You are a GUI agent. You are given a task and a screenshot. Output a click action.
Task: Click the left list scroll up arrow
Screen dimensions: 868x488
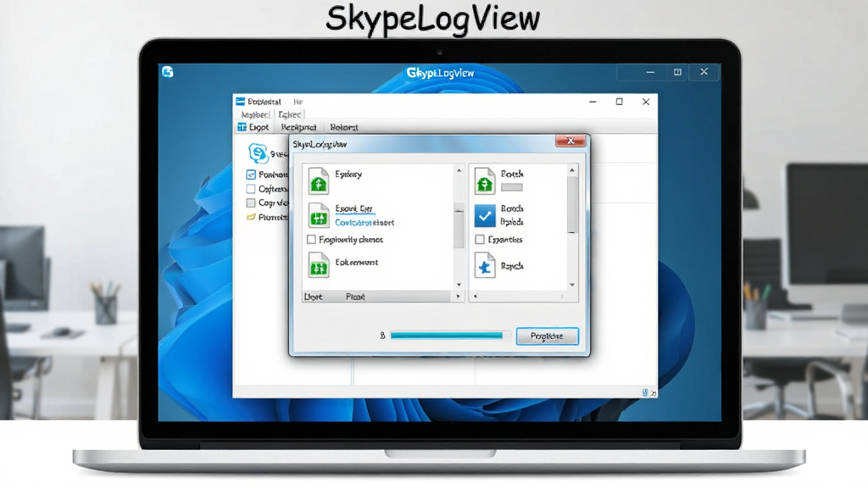coord(459,170)
